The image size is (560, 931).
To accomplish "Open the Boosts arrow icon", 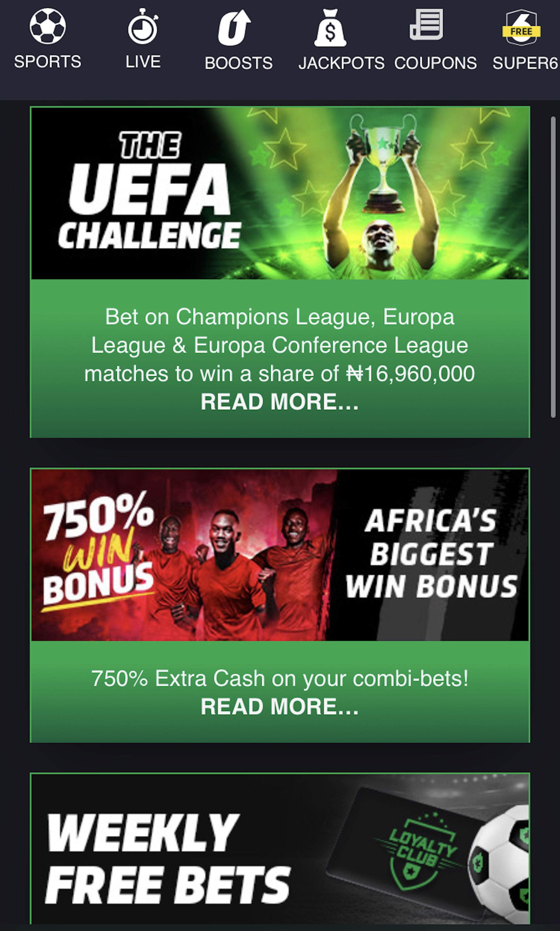I will tap(234, 27).
